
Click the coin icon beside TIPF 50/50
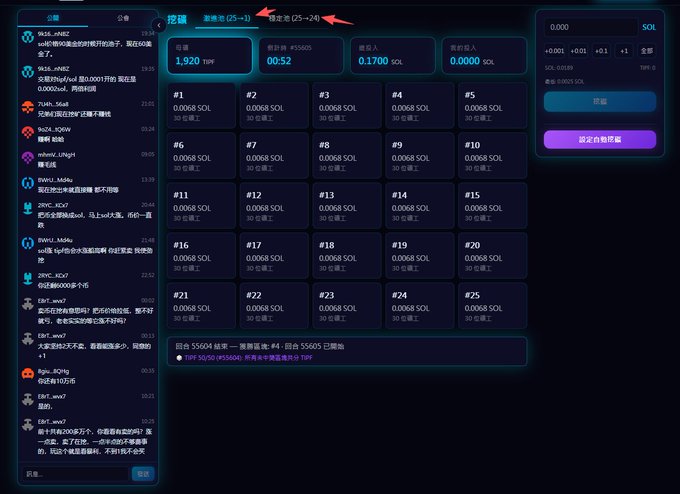179,358
